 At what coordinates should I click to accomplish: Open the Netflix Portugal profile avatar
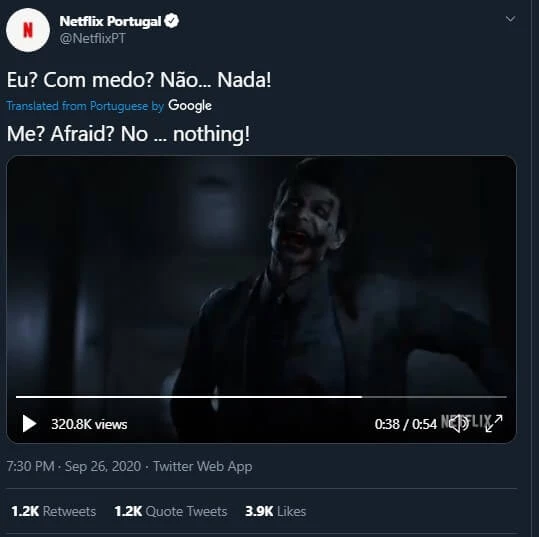(28, 30)
